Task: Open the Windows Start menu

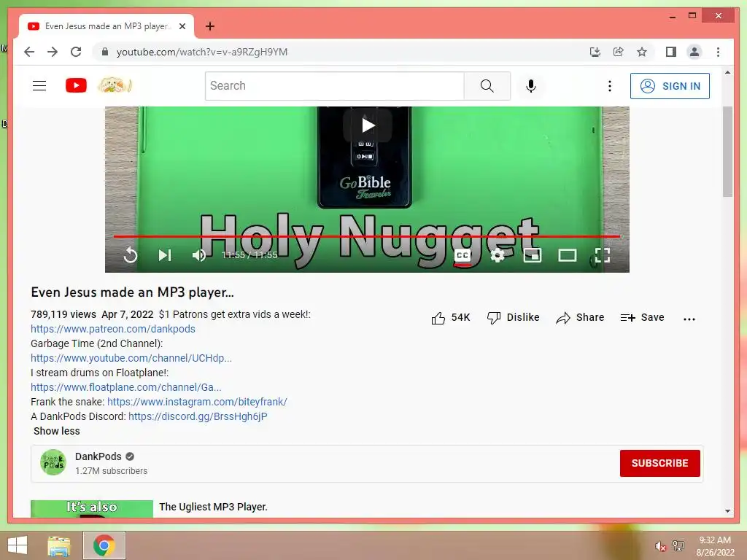Action: (18, 545)
